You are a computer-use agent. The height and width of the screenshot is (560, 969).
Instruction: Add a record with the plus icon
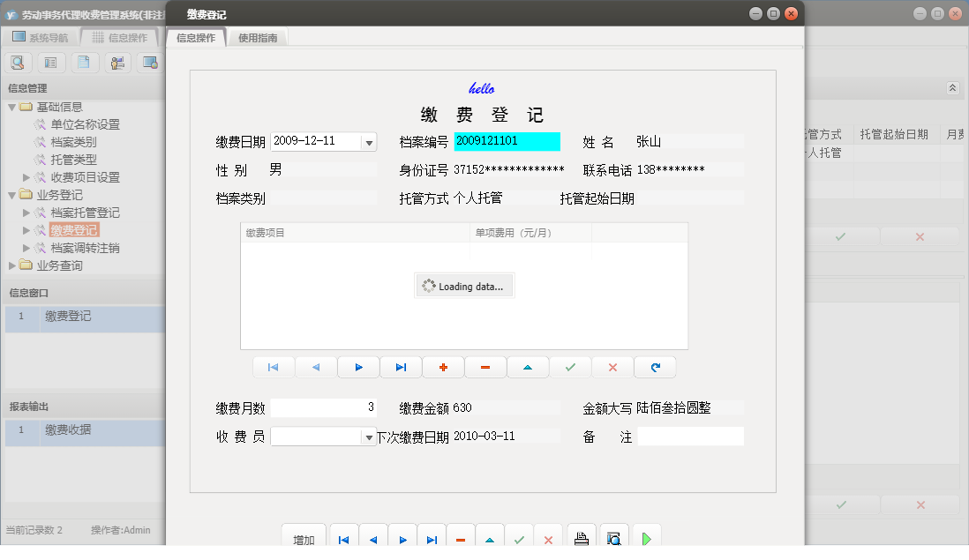coord(443,367)
